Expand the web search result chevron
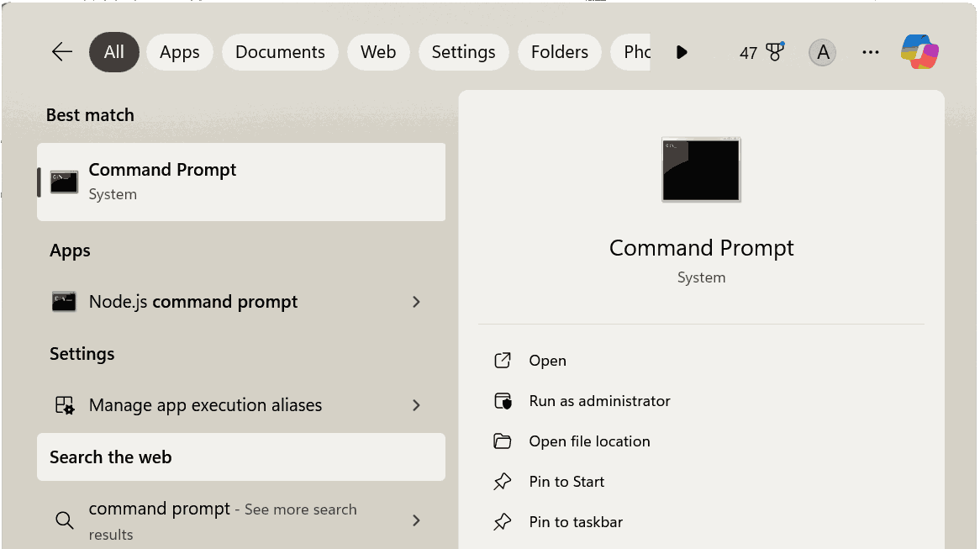The image size is (980, 549). [416, 520]
